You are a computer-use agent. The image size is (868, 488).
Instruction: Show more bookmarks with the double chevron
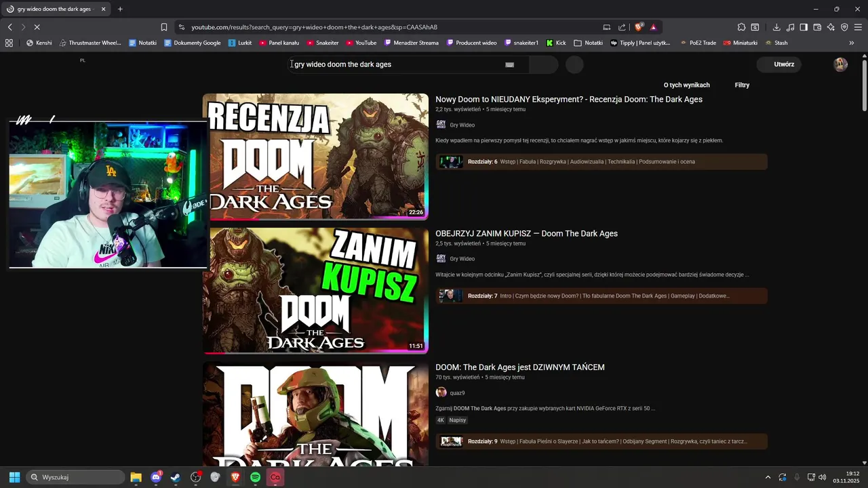point(852,43)
